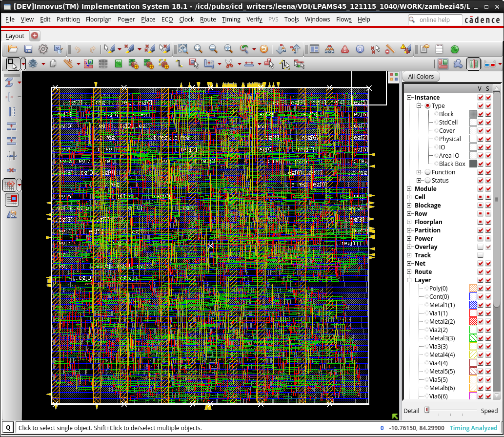Expand the Module tree node

pos(409,189)
